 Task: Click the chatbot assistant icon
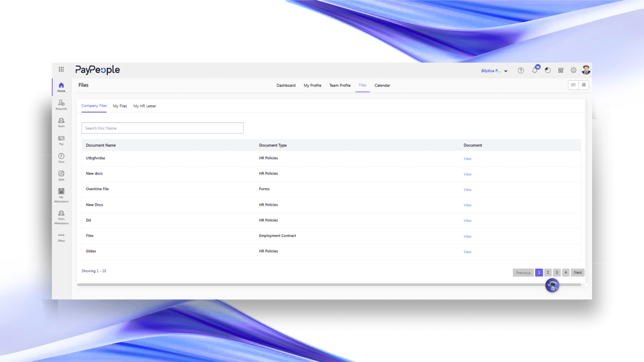[x=552, y=285]
